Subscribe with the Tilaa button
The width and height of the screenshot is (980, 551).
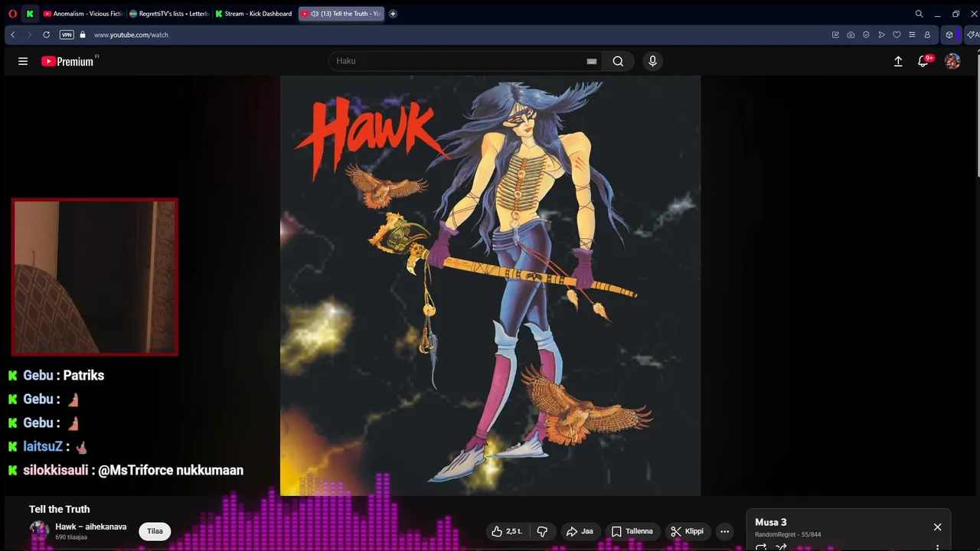[155, 531]
